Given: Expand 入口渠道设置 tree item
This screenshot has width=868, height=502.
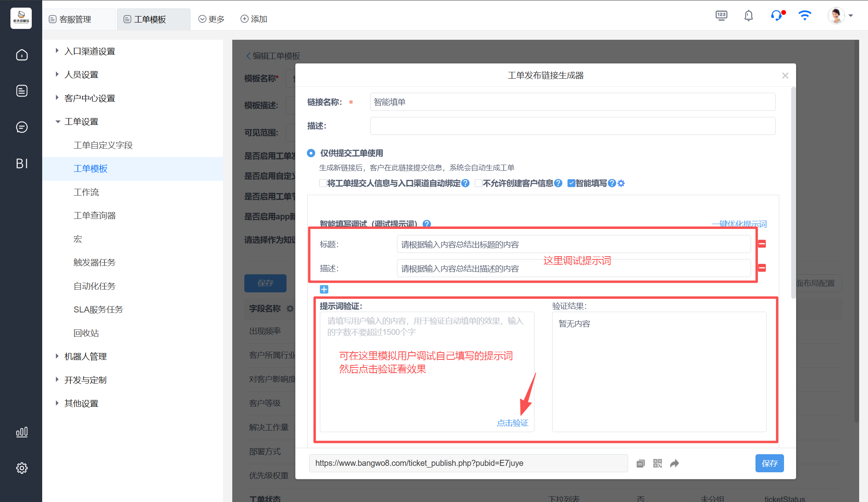Looking at the screenshot, I should click(57, 51).
